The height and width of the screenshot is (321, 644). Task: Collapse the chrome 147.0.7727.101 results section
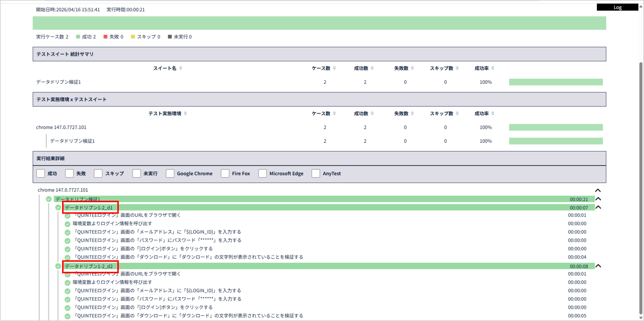[598, 190]
